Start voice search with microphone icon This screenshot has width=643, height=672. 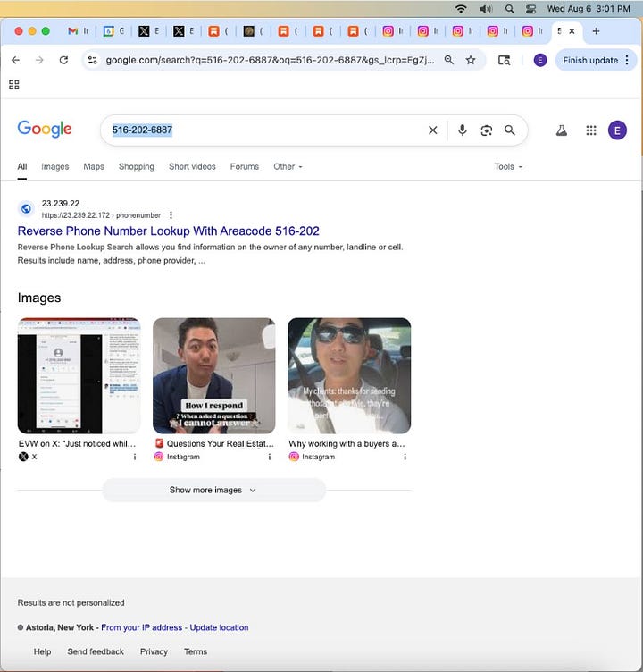463,130
